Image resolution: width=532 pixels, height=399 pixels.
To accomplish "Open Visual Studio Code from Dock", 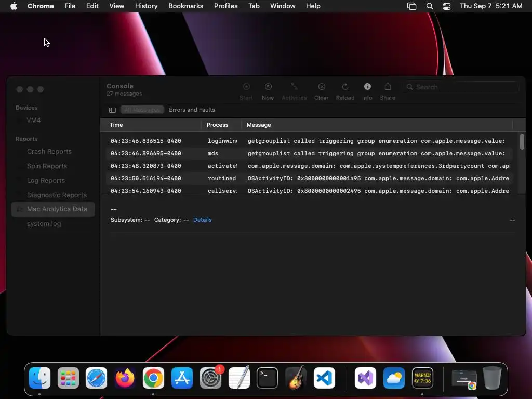I will coord(324,378).
